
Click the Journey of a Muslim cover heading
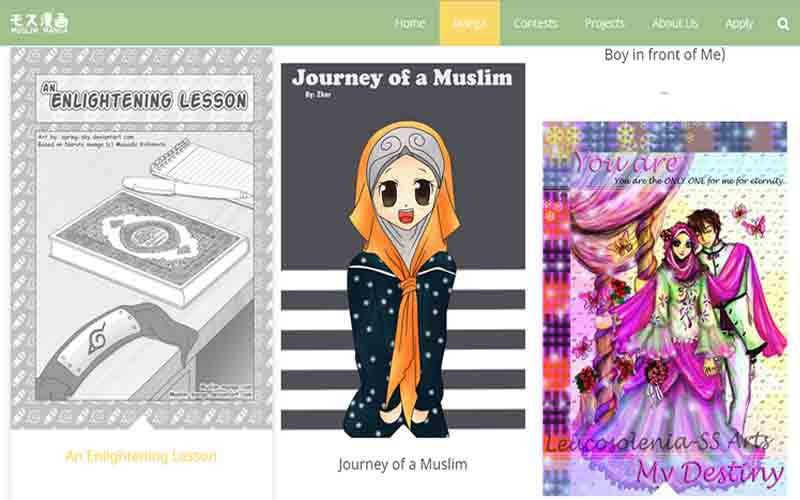pyautogui.click(x=402, y=78)
